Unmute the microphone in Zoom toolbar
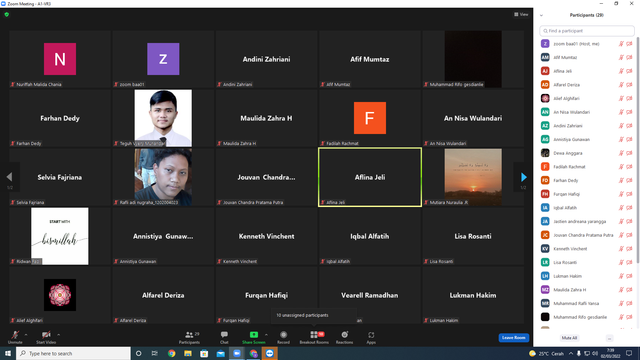The image size is (640, 360). point(15,337)
